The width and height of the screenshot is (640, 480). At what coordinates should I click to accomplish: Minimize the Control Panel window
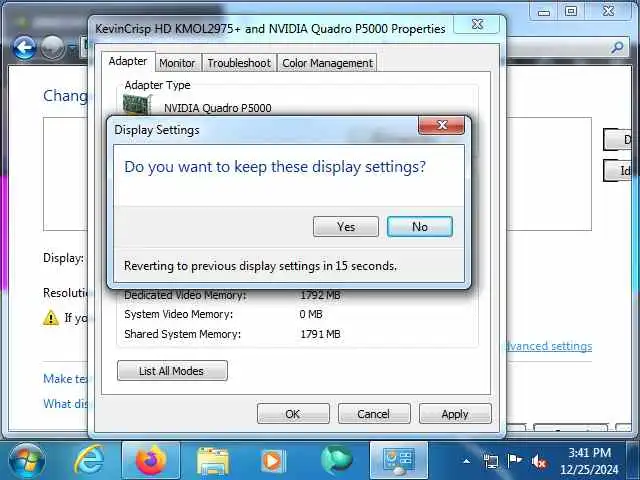click(x=544, y=11)
